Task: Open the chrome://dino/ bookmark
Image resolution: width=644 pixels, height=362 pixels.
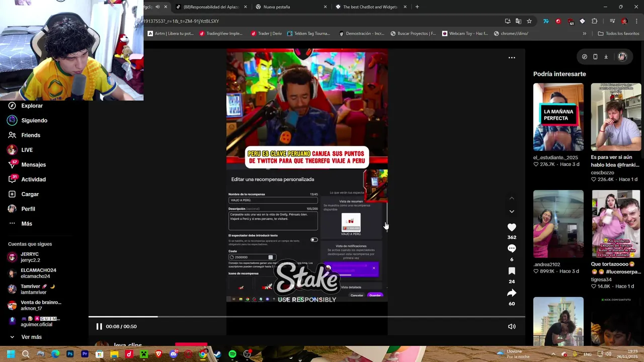Action: (x=511, y=34)
